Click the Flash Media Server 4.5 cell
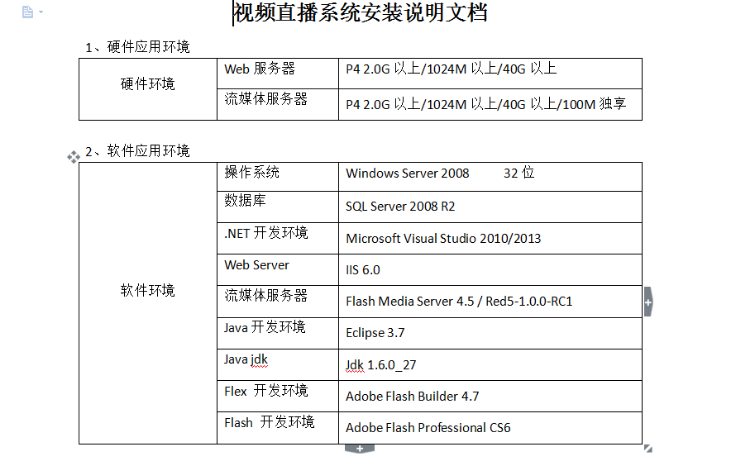 pos(490,302)
